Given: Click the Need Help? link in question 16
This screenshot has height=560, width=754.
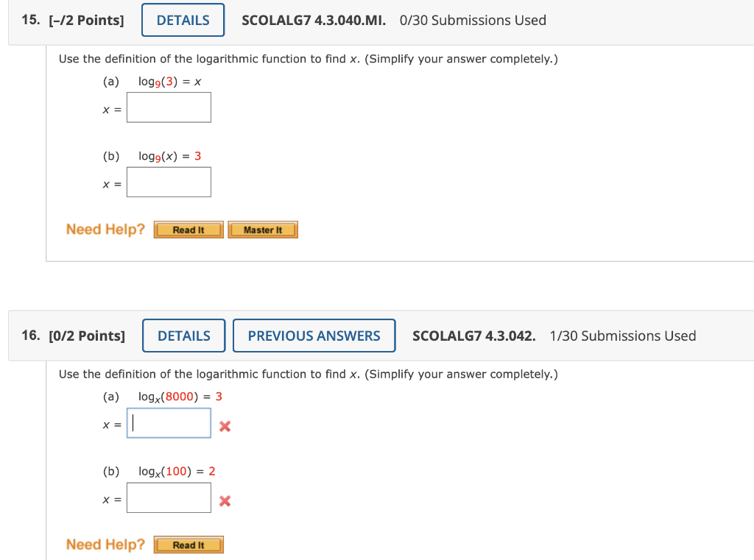Looking at the screenshot, I should [105, 545].
